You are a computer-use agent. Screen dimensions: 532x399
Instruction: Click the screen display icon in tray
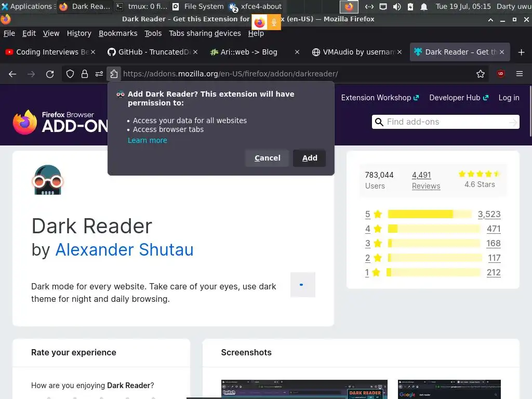tap(383, 6)
